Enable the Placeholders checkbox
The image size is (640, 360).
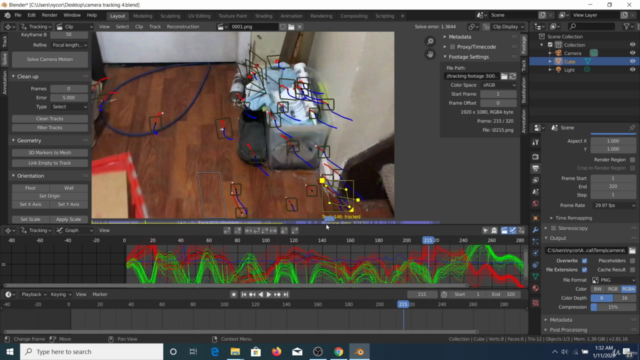(632, 261)
